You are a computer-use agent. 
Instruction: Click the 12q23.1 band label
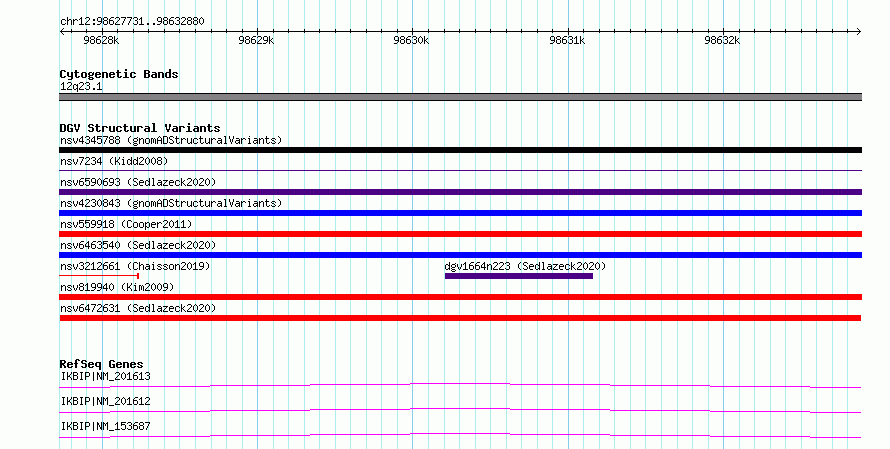coord(81,86)
